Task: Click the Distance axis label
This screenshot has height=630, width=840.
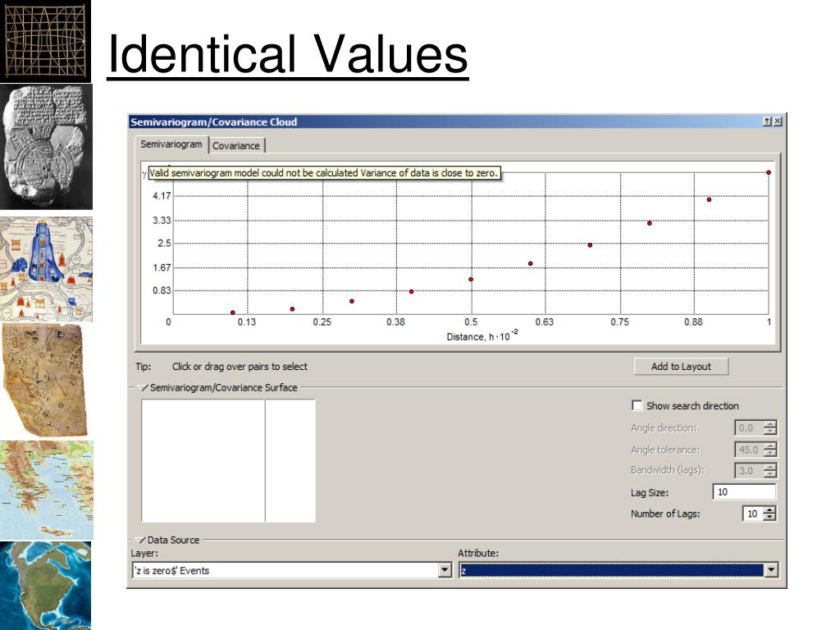Action: click(482, 336)
